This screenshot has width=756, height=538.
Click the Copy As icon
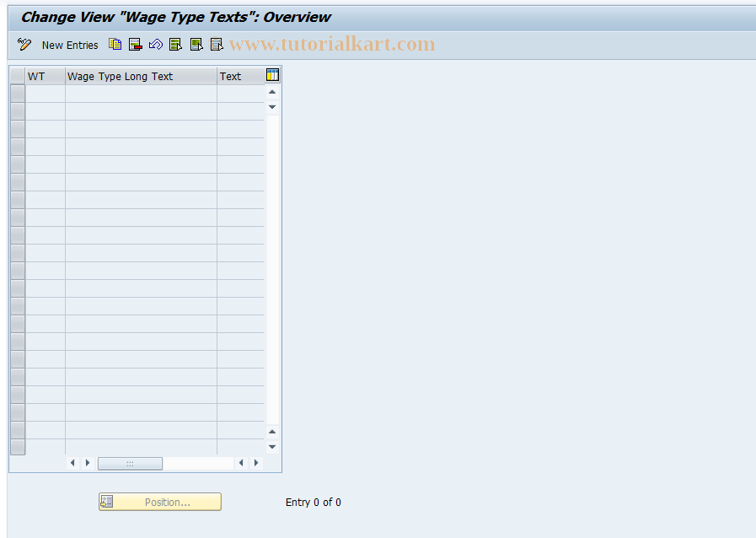[115, 45]
